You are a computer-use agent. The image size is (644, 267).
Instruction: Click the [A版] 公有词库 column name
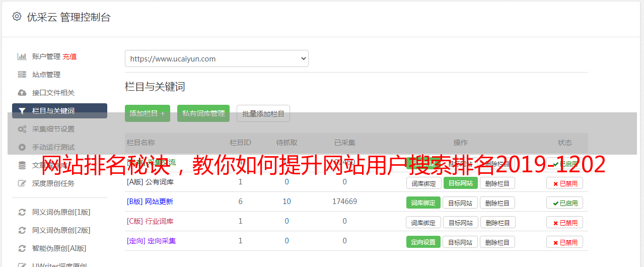(x=150, y=182)
